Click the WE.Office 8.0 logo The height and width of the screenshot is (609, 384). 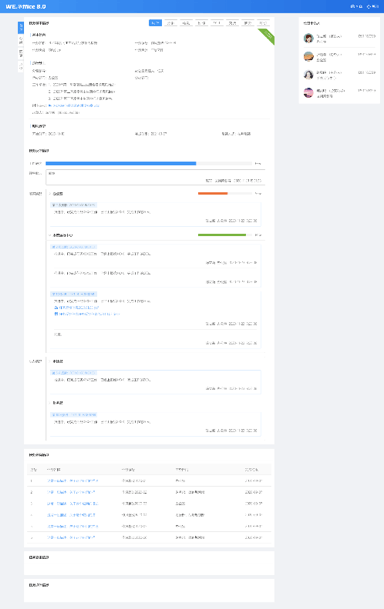pyautogui.click(x=26, y=7)
